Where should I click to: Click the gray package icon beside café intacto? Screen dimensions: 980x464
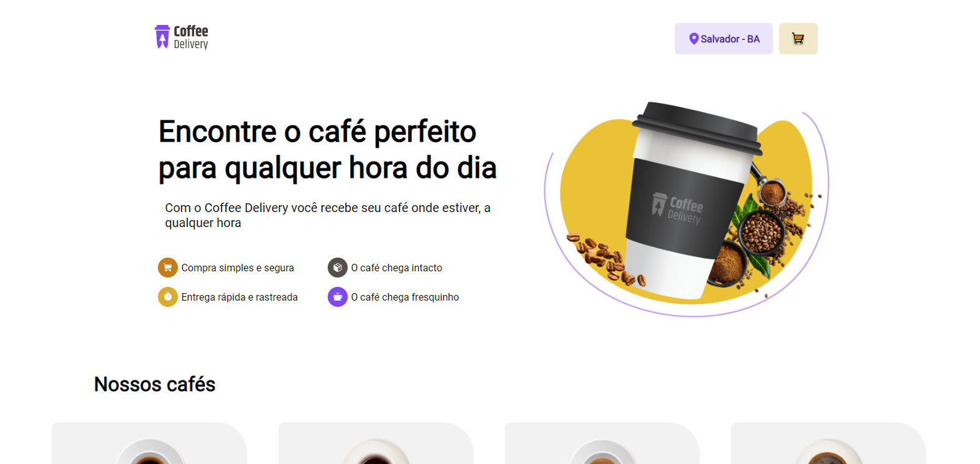coord(338,268)
